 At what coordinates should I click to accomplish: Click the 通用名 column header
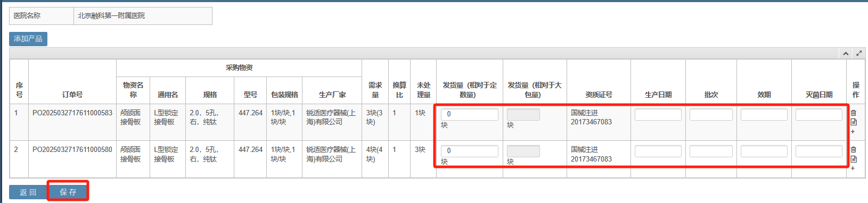[x=168, y=95]
